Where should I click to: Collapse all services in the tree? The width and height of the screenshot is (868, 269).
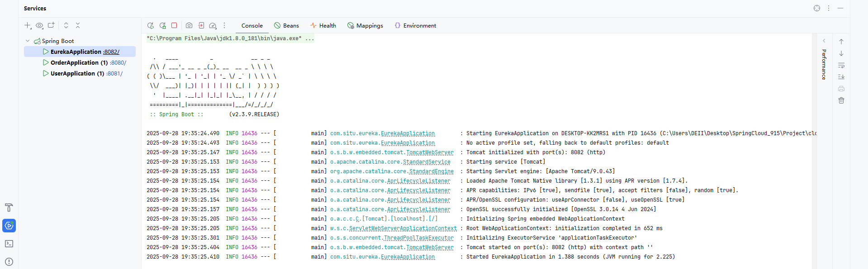click(x=78, y=25)
